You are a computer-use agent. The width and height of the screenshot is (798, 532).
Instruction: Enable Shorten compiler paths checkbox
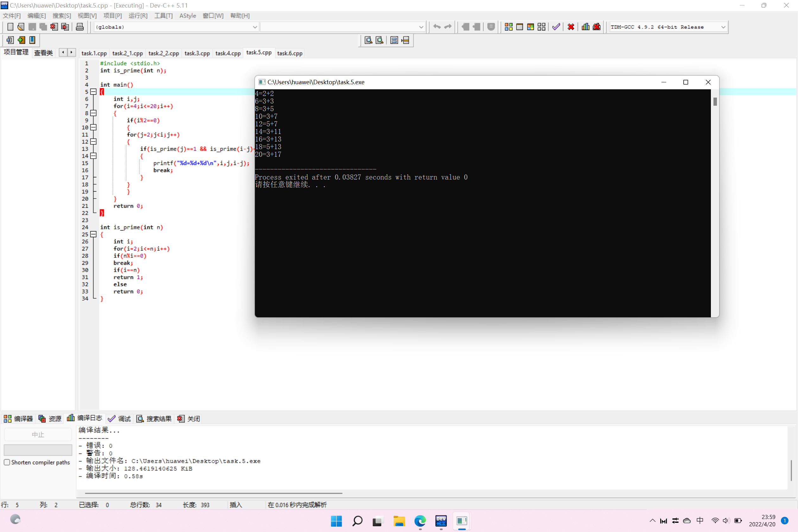7,462
